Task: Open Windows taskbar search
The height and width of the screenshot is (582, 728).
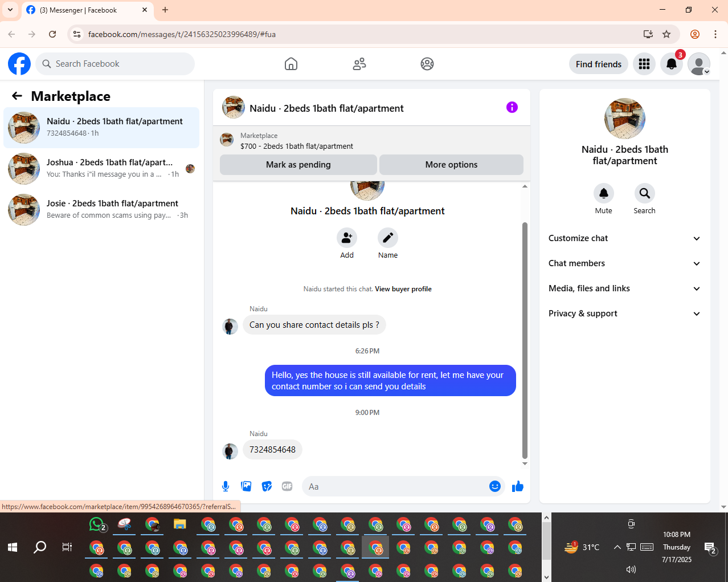Action: tap(40, 547)
